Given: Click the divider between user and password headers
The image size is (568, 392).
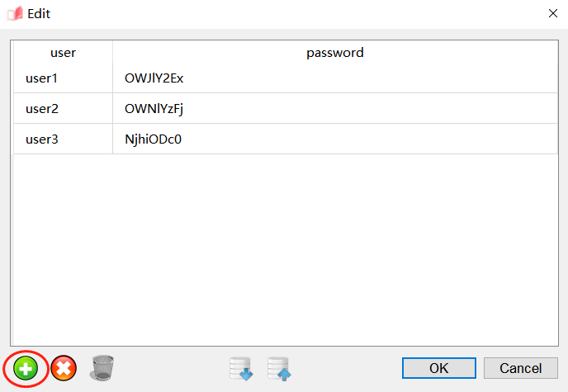Looking at the screenshot, I should (113, 53).
